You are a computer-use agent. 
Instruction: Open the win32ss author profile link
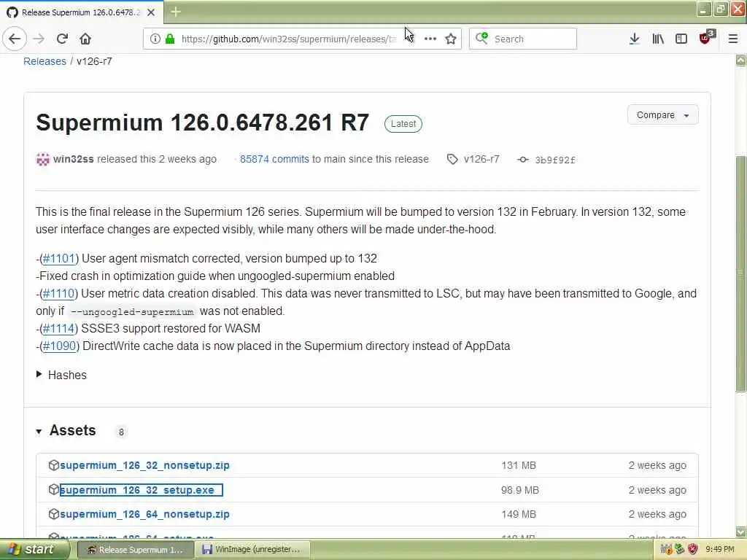[74, 159]
